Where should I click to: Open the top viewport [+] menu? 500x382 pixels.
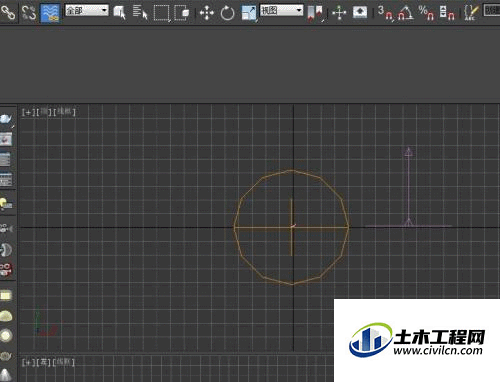click(x=28, y=112)
